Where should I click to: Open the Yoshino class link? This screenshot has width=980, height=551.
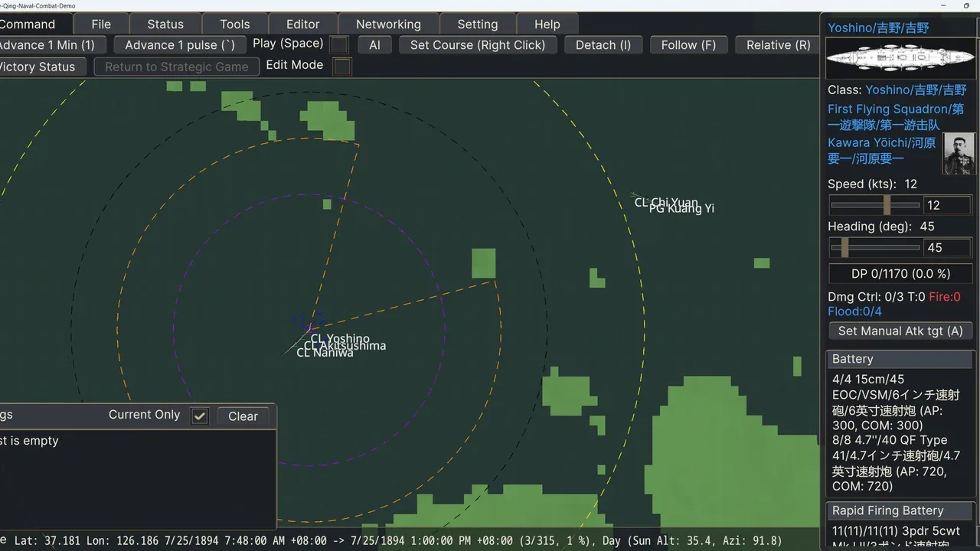(x=916, y=90)
